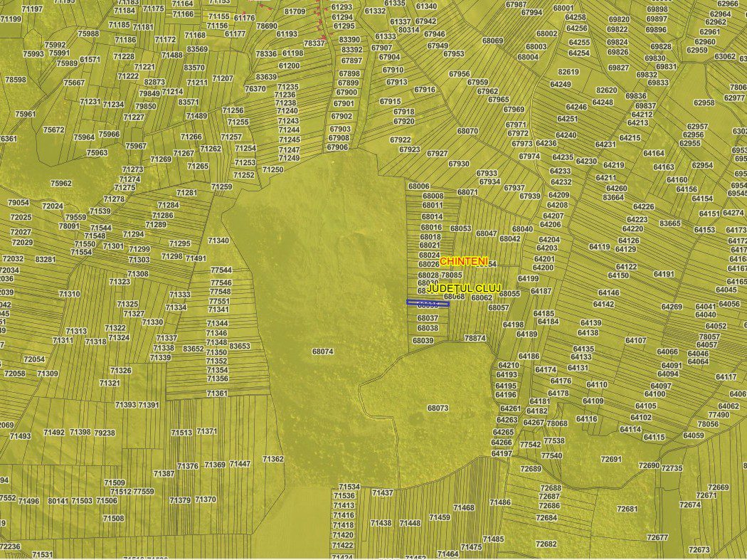Image resolution: width=747 pixels, height=560 pixels.
Task: Pick parcel label 71250
Action: [x=272, y=169]
